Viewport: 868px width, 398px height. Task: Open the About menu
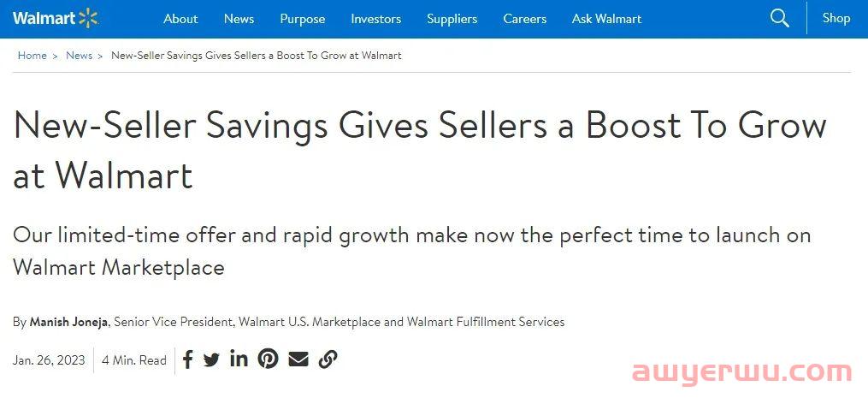[x=180, y=19]
